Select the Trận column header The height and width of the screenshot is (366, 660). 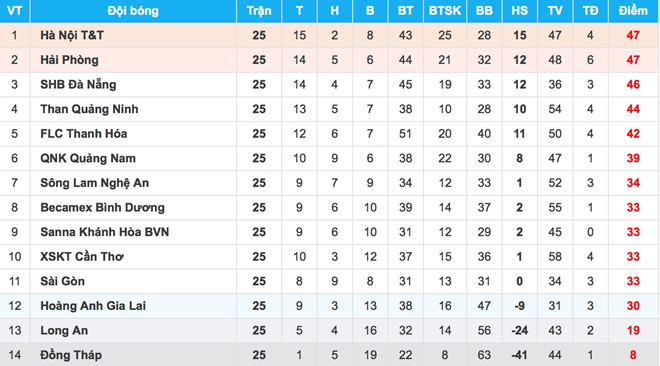259,11
